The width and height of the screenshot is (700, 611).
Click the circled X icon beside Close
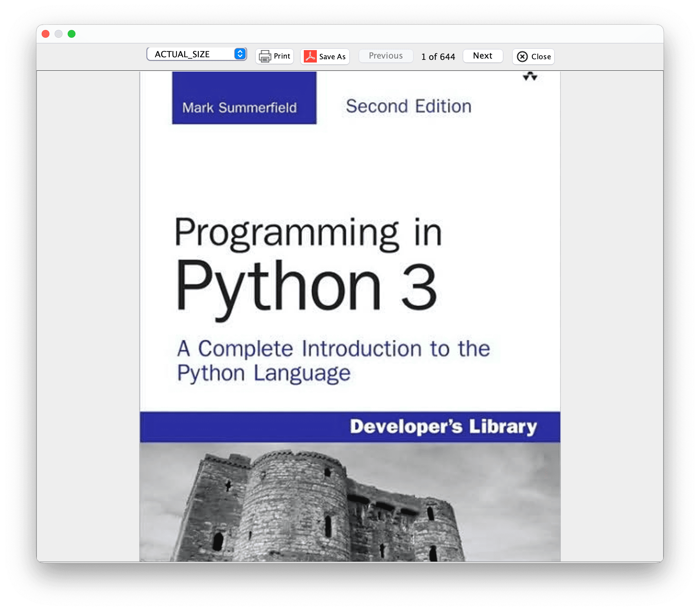522,57
